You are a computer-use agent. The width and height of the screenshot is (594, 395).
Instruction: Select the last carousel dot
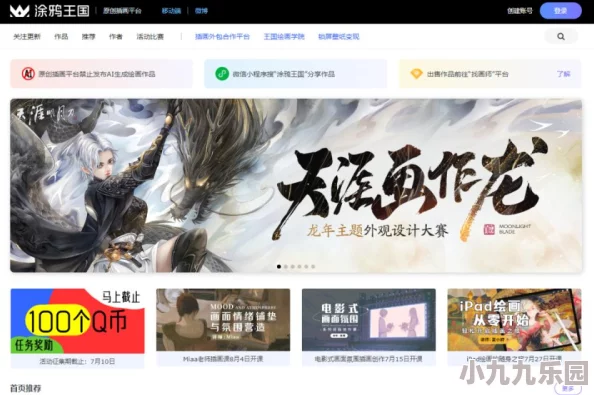point(313,267)
